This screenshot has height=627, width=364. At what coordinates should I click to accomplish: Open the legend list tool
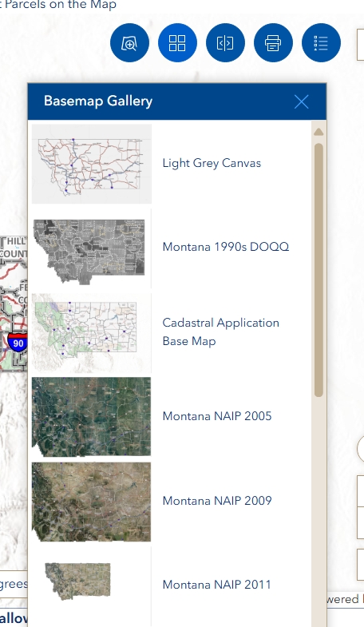point(321,43)
